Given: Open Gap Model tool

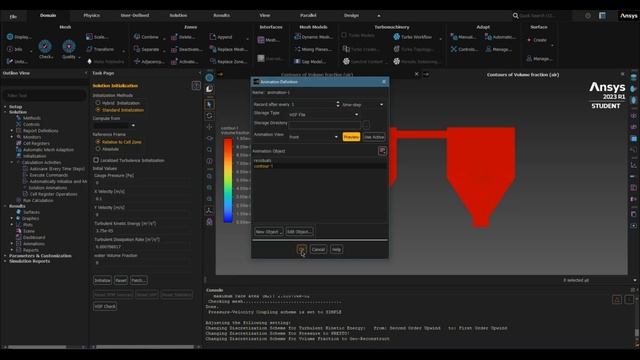Looking at the screenshot, I should pyautogui.click(x=310, y=62).
